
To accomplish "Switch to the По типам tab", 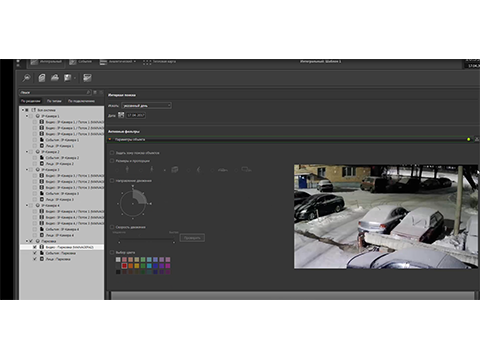I will point(54,101).
